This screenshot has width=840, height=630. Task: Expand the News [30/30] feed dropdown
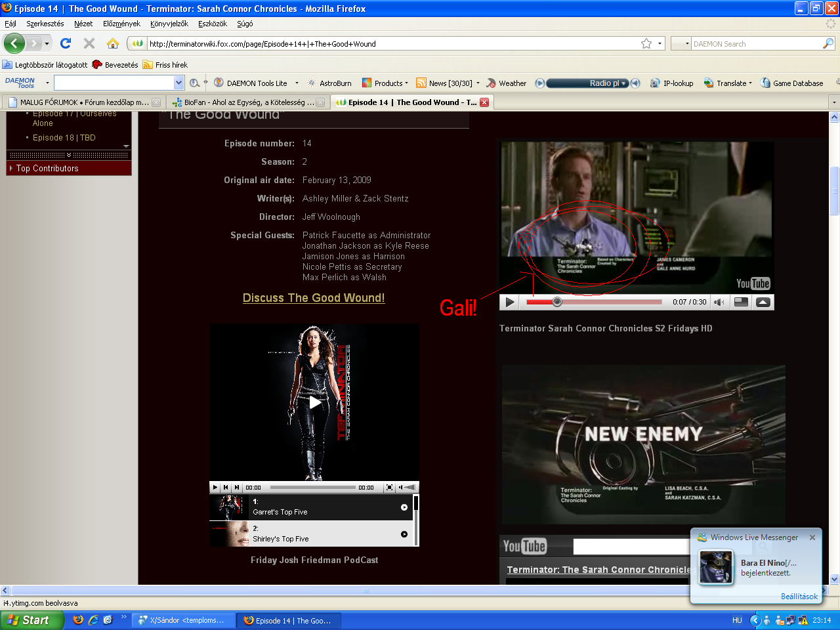coord(478,83)
